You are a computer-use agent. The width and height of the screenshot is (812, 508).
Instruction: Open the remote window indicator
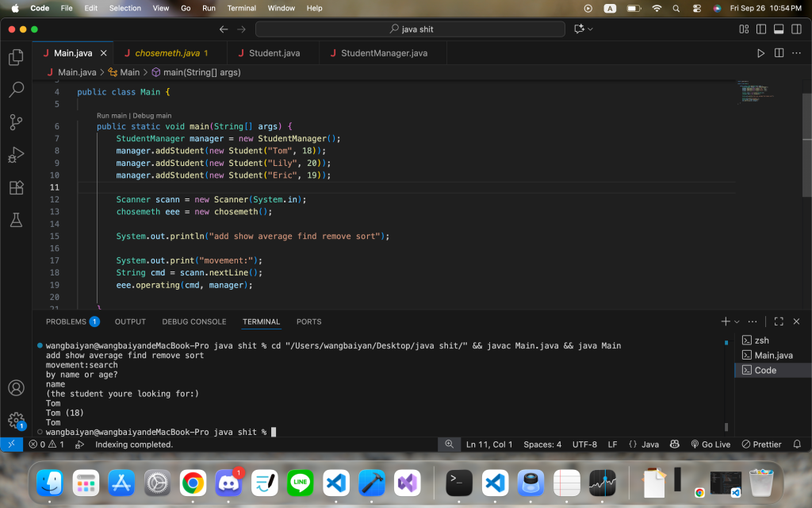click(11, 444)
